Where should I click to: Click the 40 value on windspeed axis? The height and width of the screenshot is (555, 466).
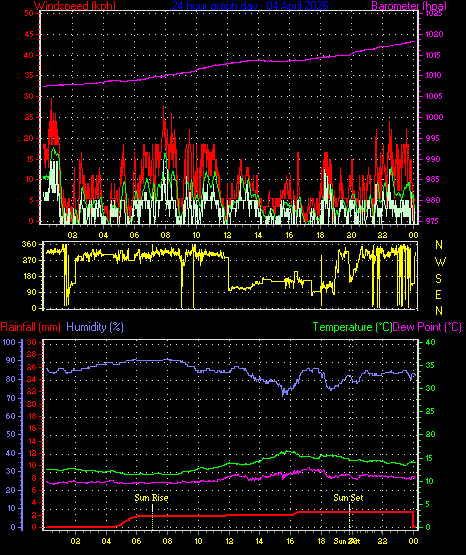29,55
